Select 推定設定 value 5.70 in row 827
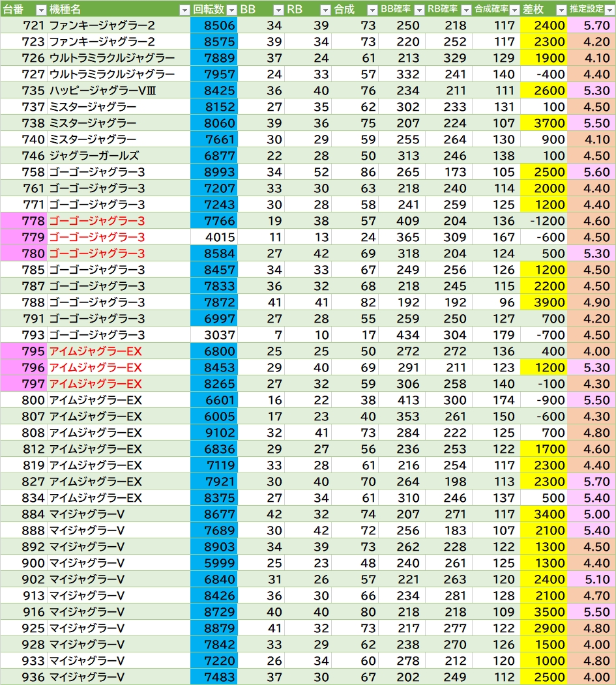The image size is (616, 685). (x=591, y=482)
